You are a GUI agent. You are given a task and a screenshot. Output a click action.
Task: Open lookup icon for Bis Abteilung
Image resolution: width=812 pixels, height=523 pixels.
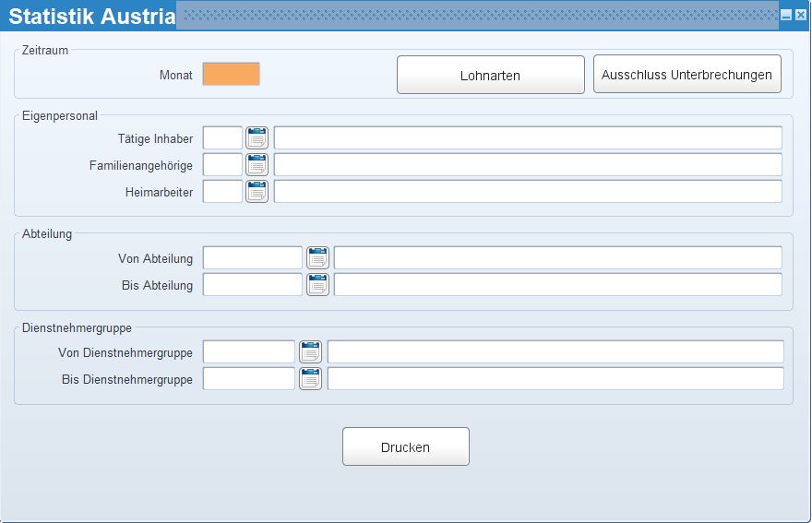pyautogui.click(x=317, y=285)
